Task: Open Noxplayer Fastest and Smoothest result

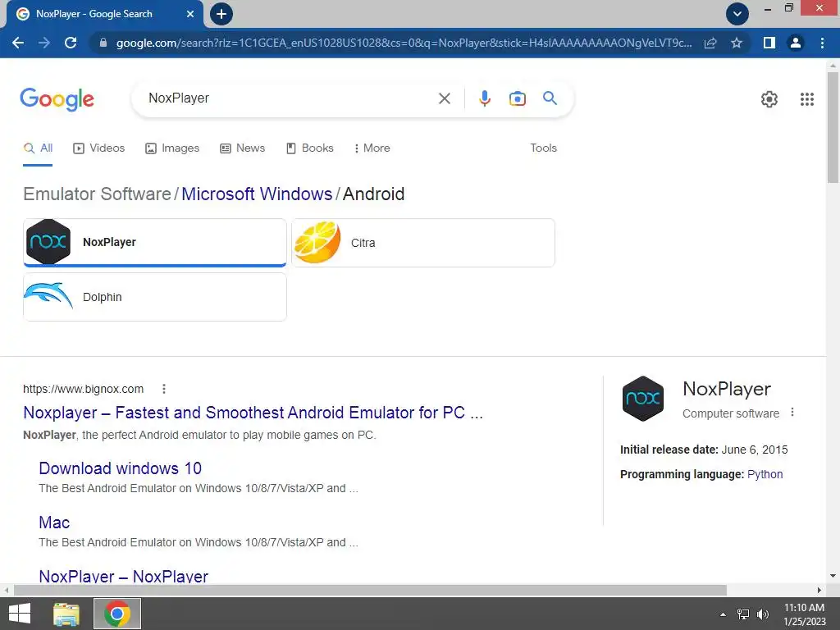Action: click(253, 413)
